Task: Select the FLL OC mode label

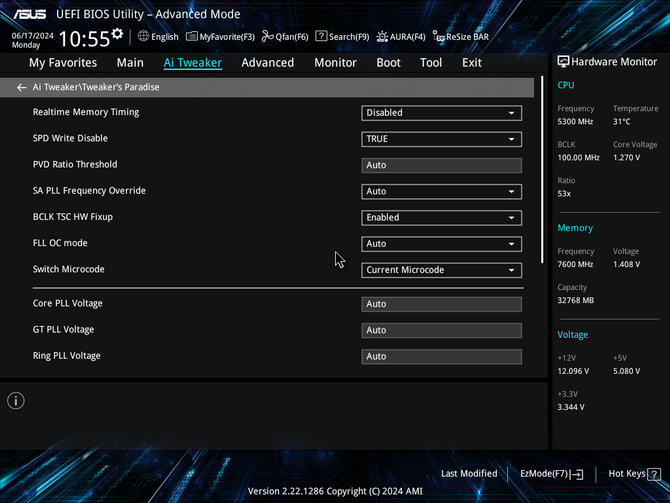Action: [x=60, y=243]
